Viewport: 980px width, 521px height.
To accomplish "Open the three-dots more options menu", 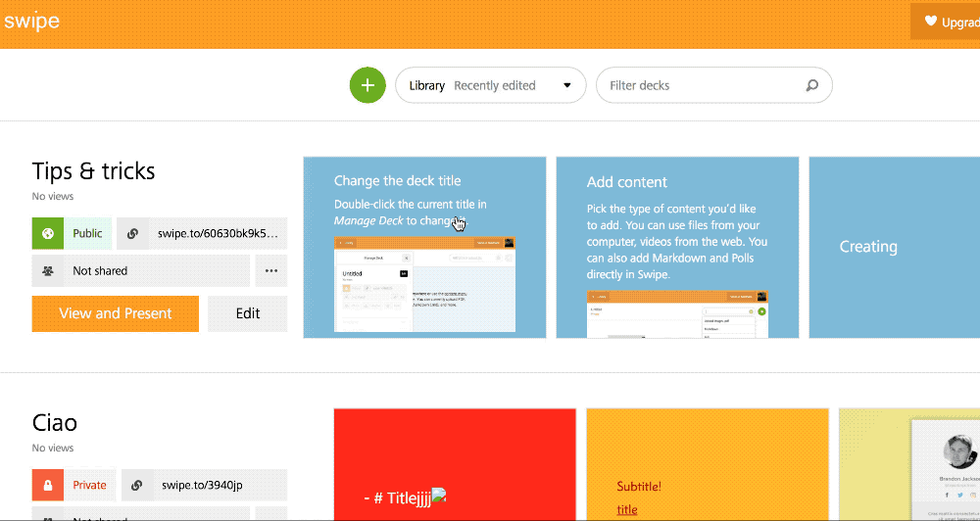I will [x=271, y=270].
